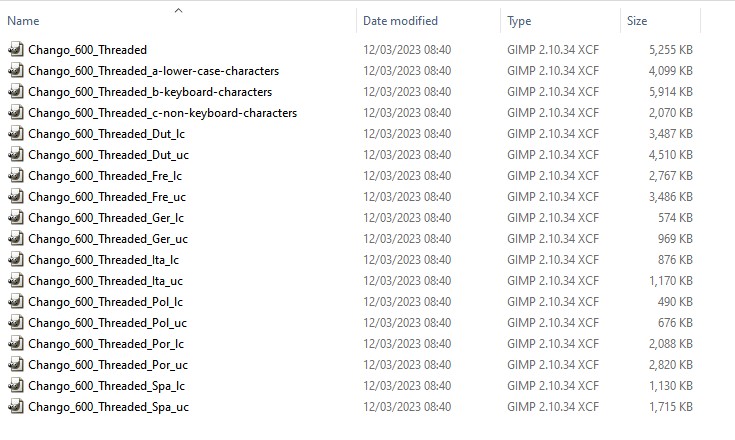Click the file icon for Chango_600_Threaded_Ger_uc
The image size is (735, 440).
tap(16, 239)
